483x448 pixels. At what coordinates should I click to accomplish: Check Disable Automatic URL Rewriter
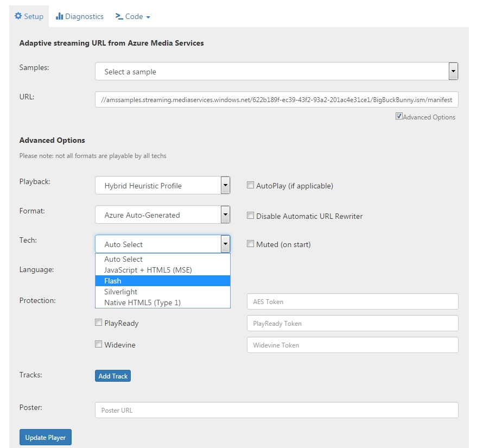250,215
